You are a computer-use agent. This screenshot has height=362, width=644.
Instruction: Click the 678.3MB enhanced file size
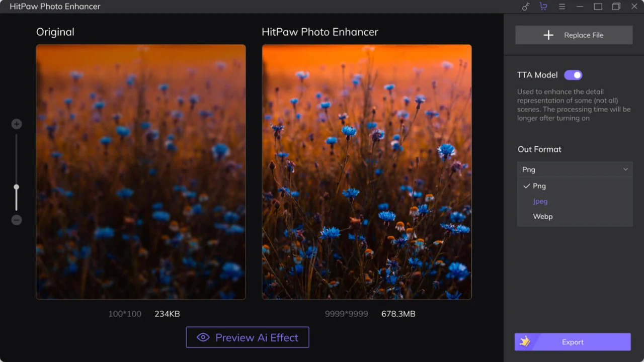point(398,314)
